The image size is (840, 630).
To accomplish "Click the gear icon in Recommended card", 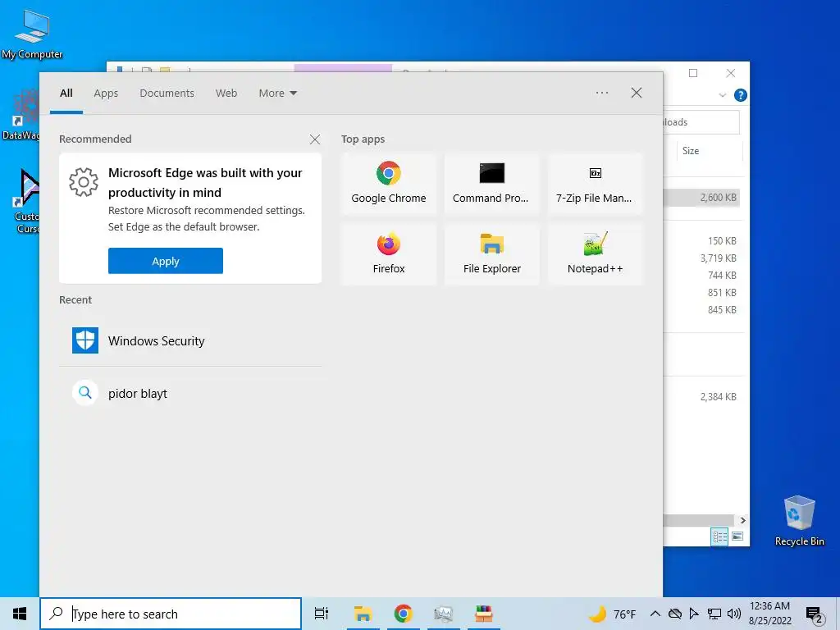I will tap(84, 182).
